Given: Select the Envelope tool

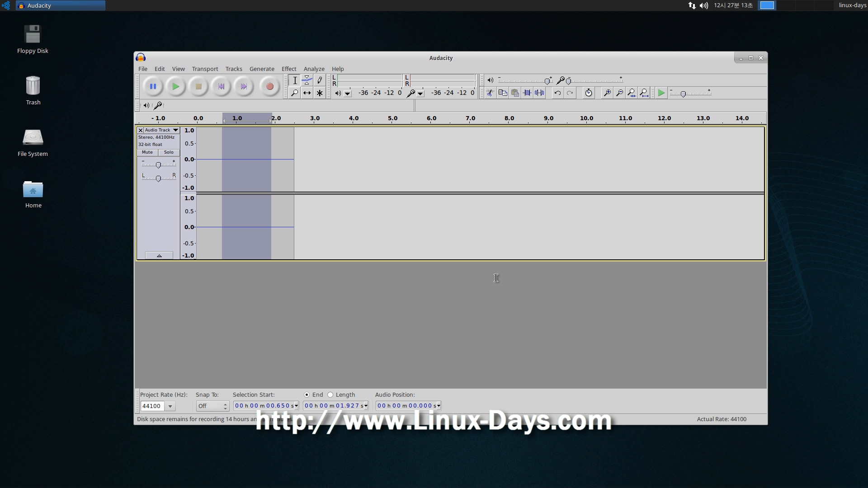Looking at the screenshot, I should click(x=307, y=80).
